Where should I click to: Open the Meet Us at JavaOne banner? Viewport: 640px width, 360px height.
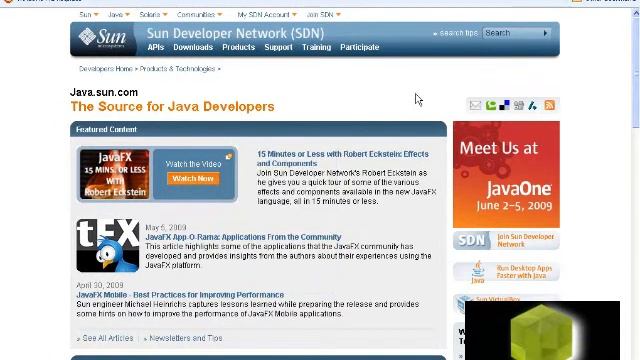pyautogui.click(x=506, y=174)
